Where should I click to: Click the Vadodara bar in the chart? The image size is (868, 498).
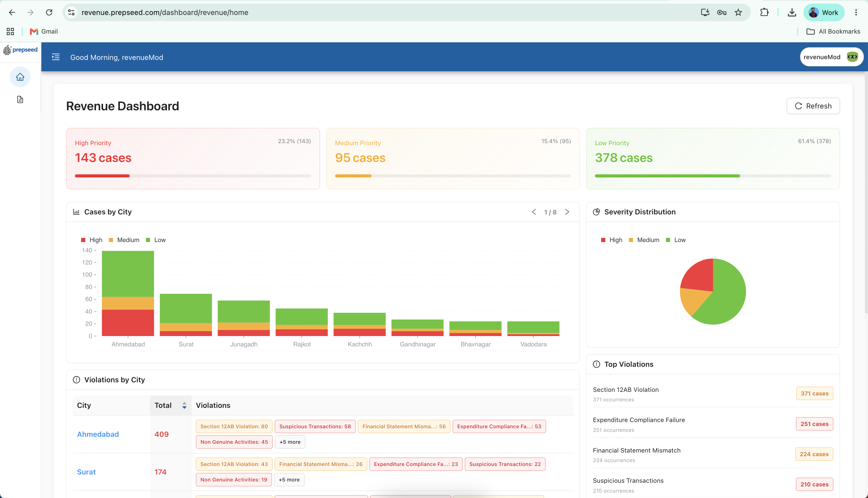tap(533, 328)
